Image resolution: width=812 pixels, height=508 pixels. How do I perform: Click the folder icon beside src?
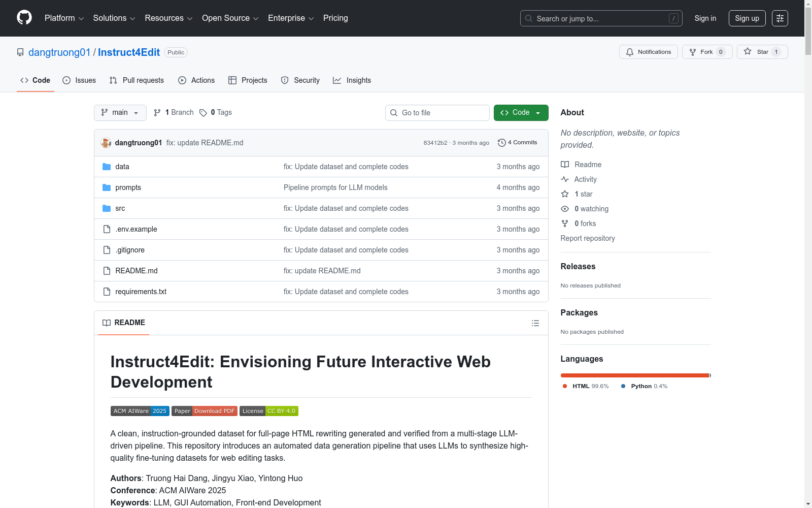click(107, 208)
